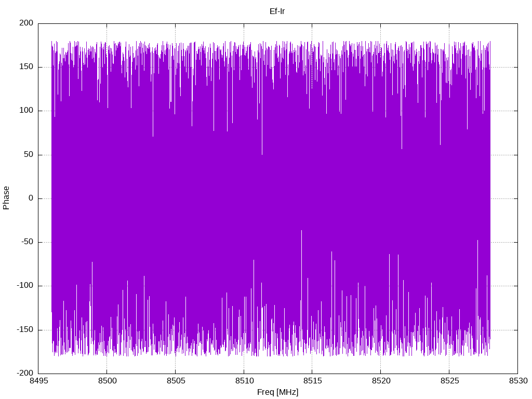Select the Phase y-axis label

(6, 198)
